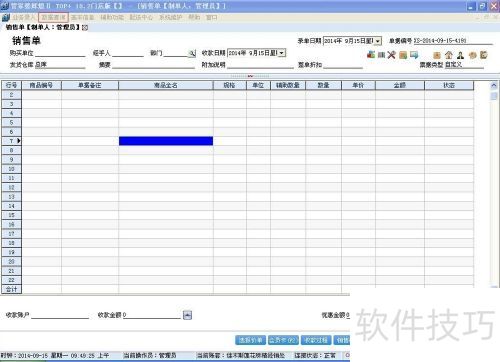This screenshot has width=500, height=362.
Task: Open the 帮助 menu
Action: coord(194,17)
